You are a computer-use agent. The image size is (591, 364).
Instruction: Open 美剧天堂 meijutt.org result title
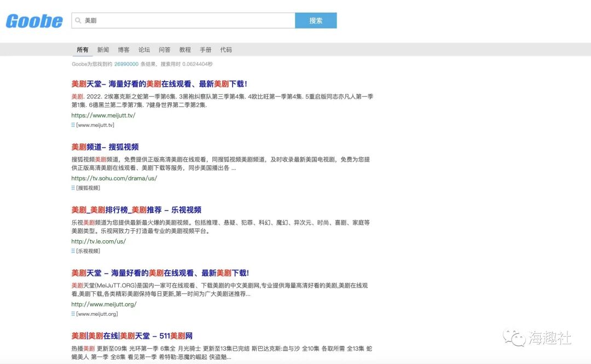pos(160,273)
